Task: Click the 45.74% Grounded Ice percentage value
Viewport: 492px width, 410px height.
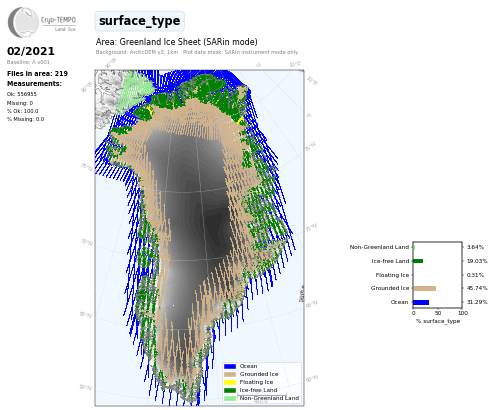Action: (477, 288)
